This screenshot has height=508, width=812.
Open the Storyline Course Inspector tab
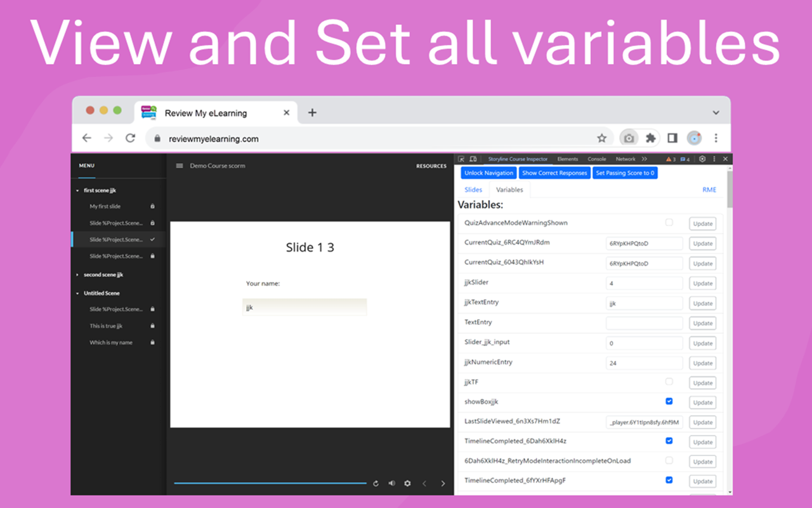(x=518, y=159)
